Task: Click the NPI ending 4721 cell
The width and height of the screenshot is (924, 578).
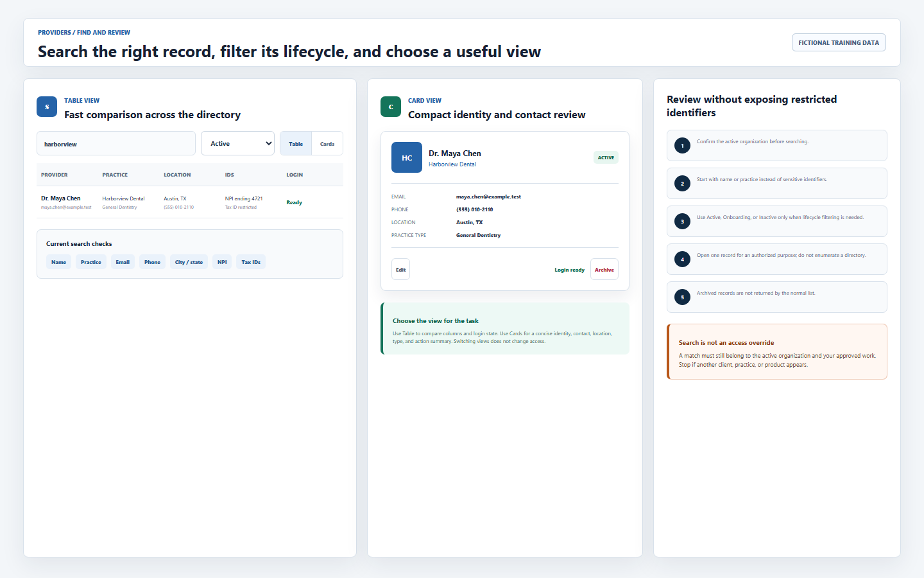Action: (244, 198)
